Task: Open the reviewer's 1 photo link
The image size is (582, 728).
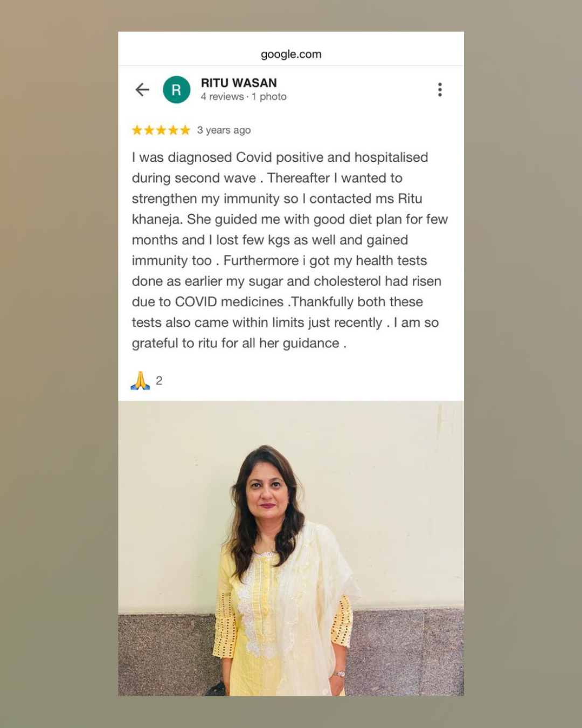Action: [x=269, y=97]
